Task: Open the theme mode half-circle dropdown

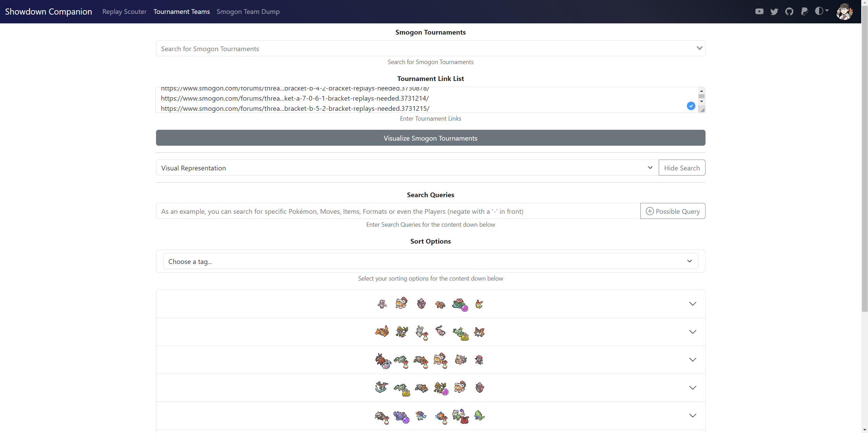Action: click(821, 11)
